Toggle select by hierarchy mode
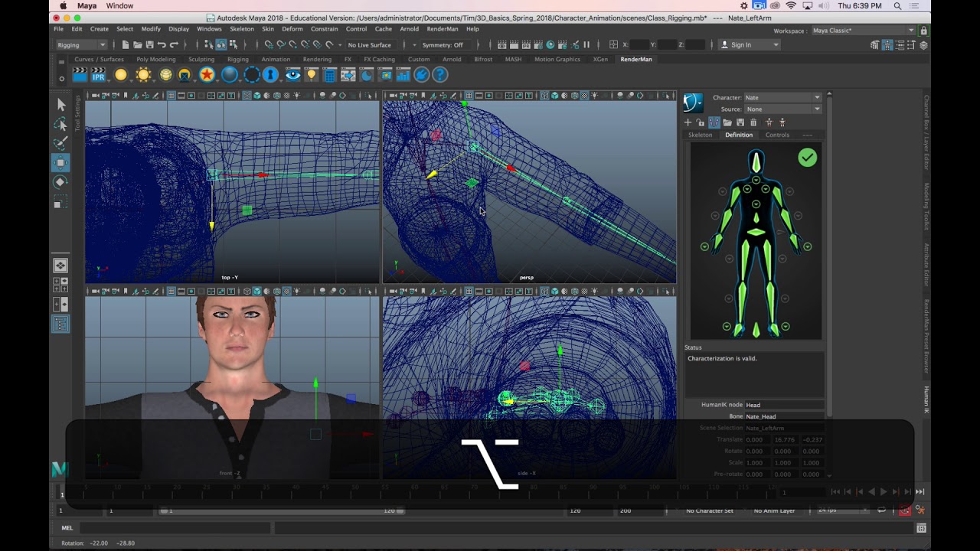 pos(208,44)
